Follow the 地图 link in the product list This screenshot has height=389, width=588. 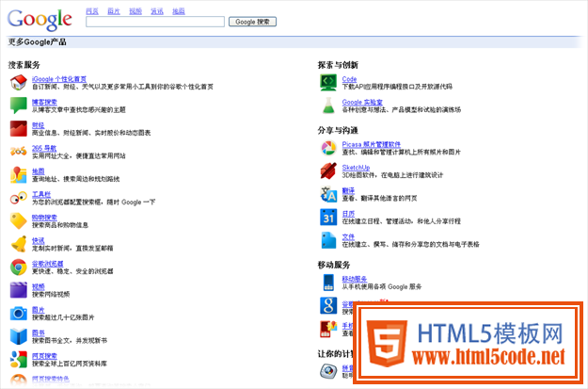pos(39,171)
